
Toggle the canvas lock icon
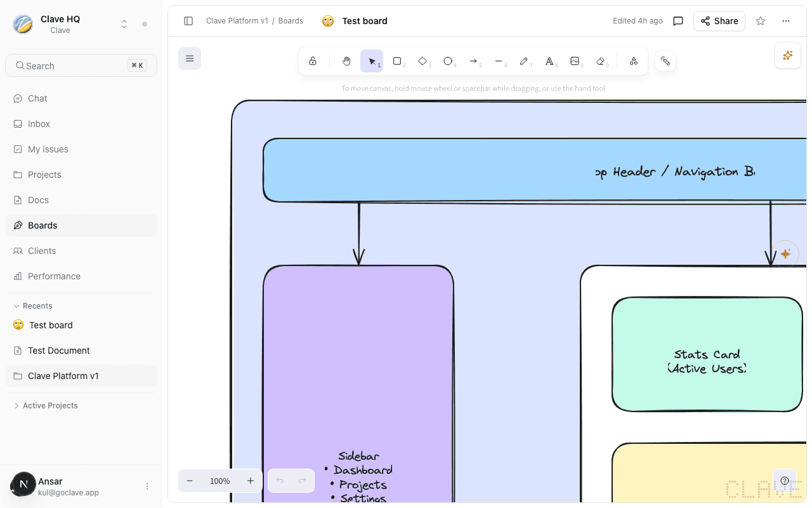[313, 61]
